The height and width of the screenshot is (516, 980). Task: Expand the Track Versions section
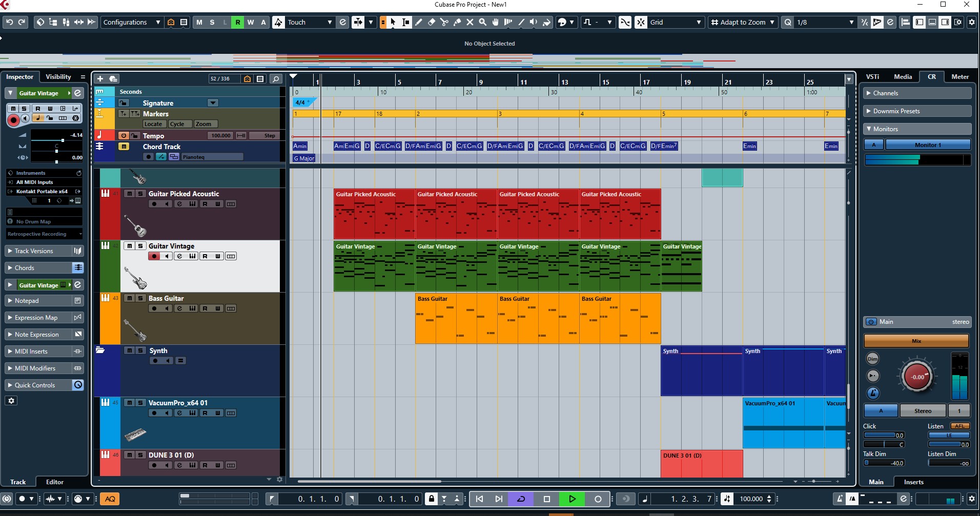(x=38, y=251)
